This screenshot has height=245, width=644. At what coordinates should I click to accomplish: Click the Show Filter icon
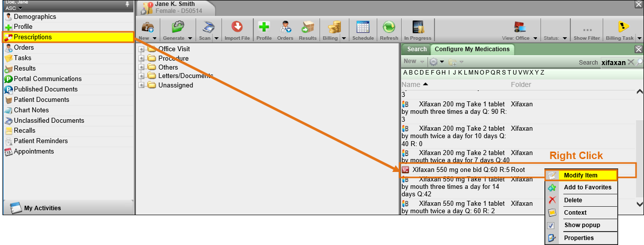(587, 30)
